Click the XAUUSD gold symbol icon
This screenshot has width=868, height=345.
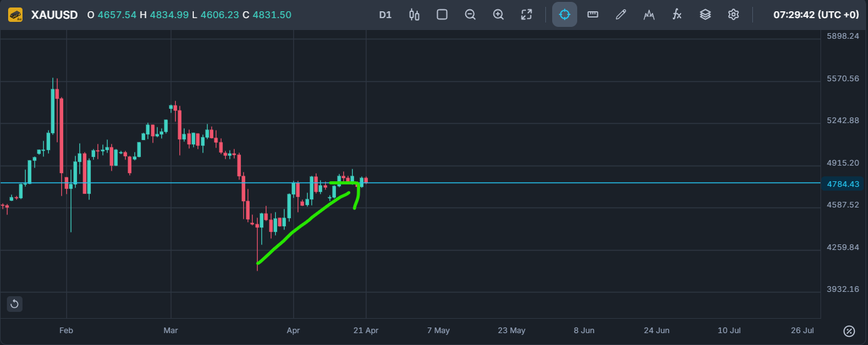point(15,14)
